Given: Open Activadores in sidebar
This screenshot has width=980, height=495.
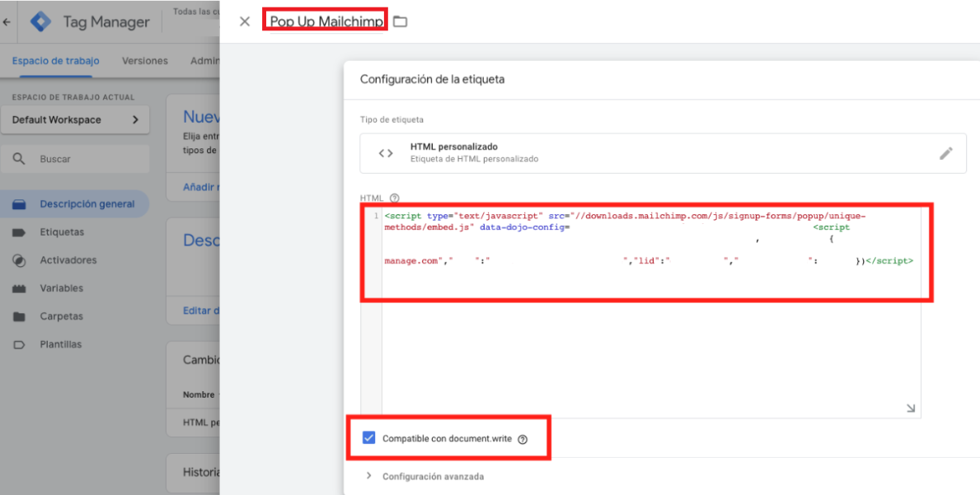Looking at the screenshot, I should point(68,260).
